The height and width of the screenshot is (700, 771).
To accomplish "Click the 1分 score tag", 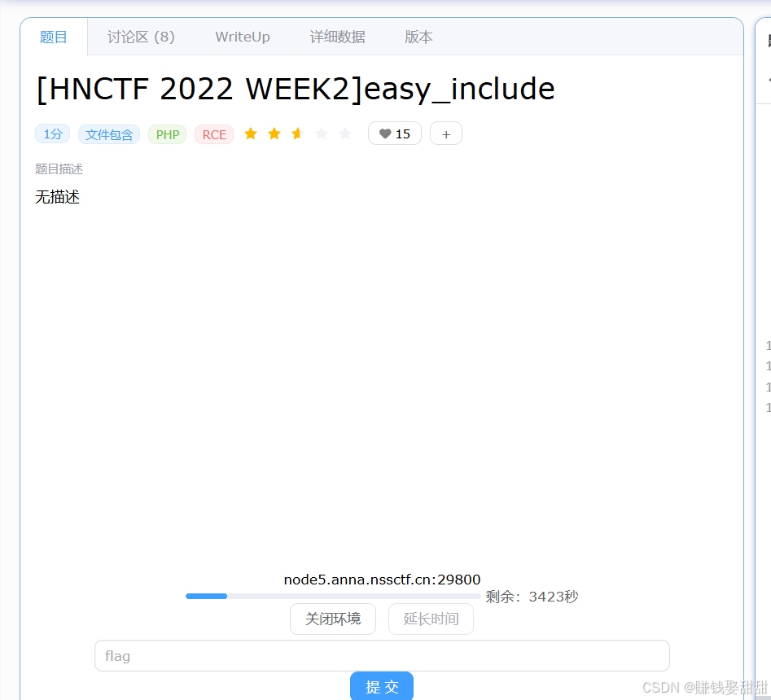I will pos(53,133).
